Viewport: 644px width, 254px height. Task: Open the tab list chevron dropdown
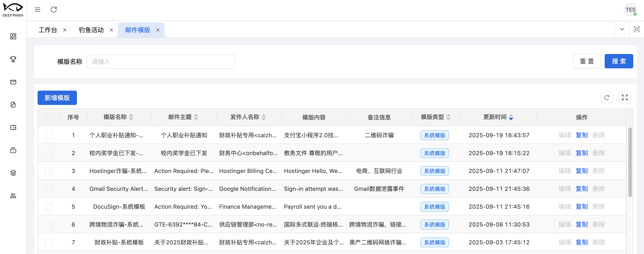(622, 29)
